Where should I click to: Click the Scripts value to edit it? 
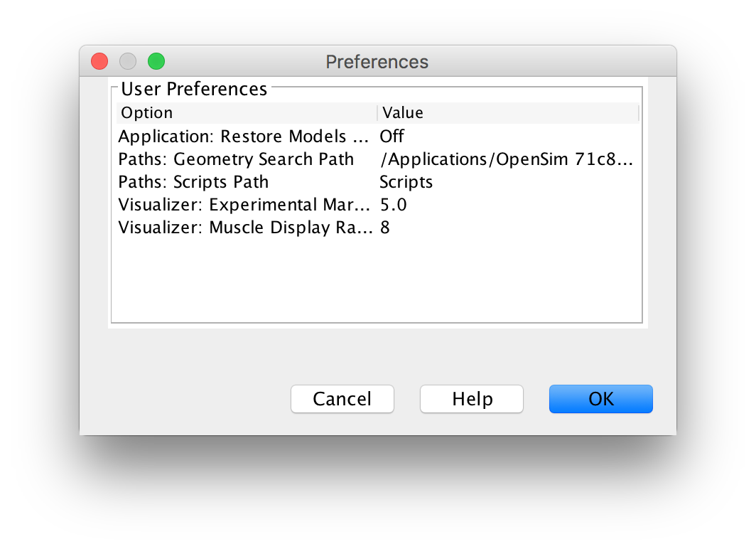click(x=406, y=181)
